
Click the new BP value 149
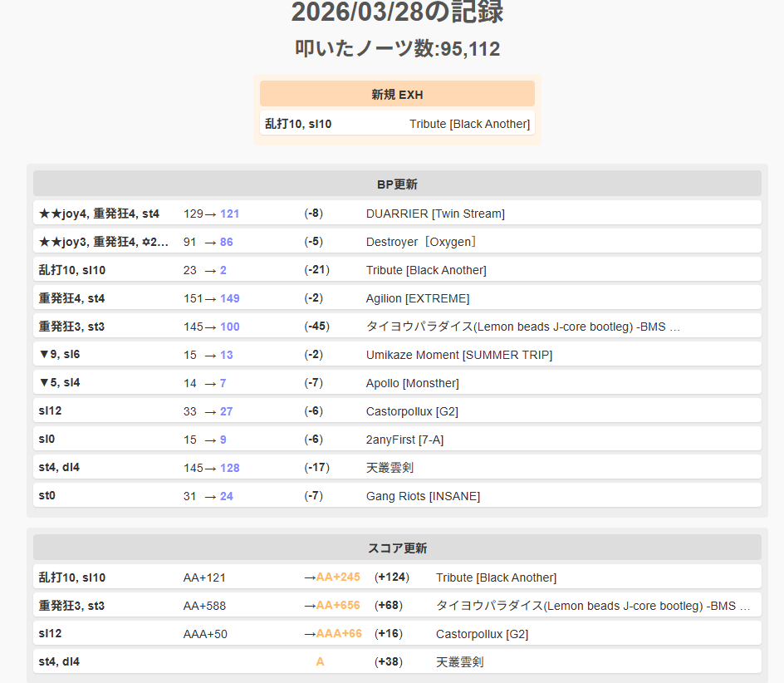click(229, 298)
